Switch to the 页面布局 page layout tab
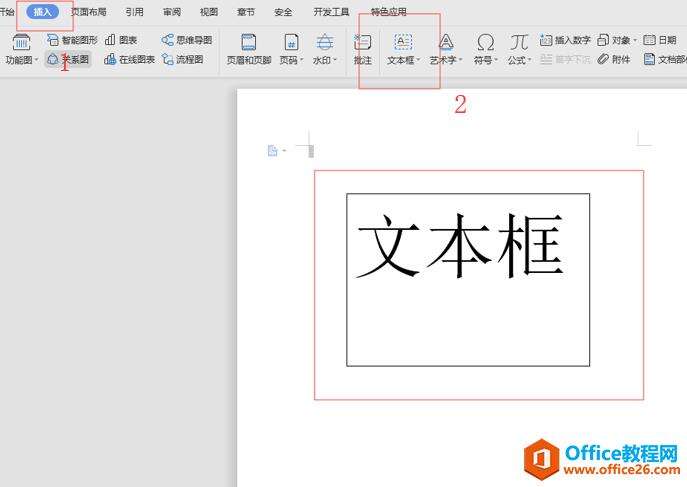 click(88, 12)
